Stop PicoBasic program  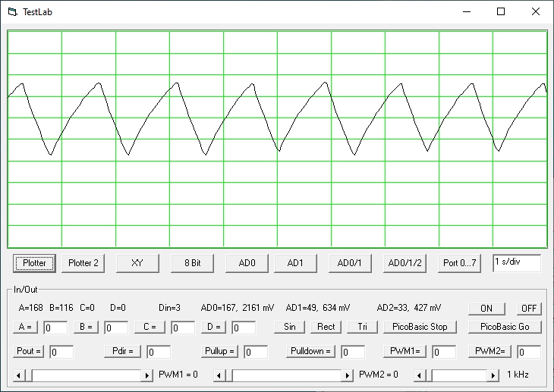pos(420,327)
